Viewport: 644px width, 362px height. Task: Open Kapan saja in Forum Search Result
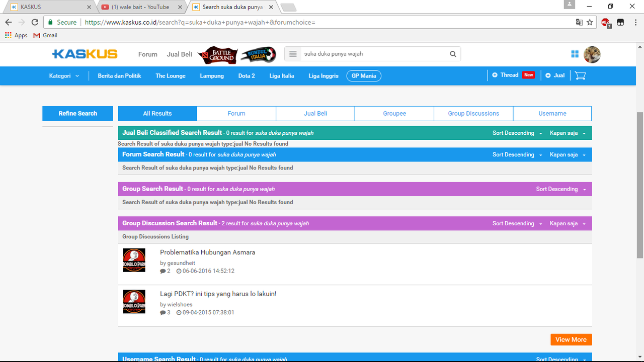click(x=568, y=155)
